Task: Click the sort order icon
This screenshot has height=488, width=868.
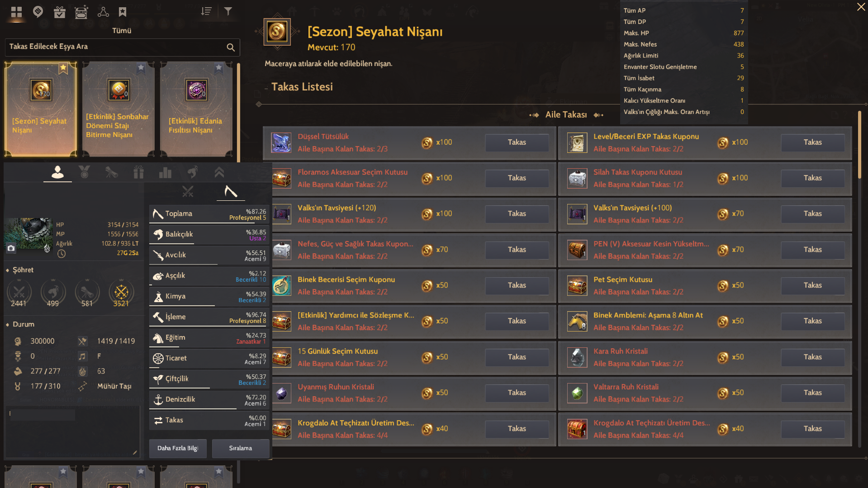Action: point(206,11)
